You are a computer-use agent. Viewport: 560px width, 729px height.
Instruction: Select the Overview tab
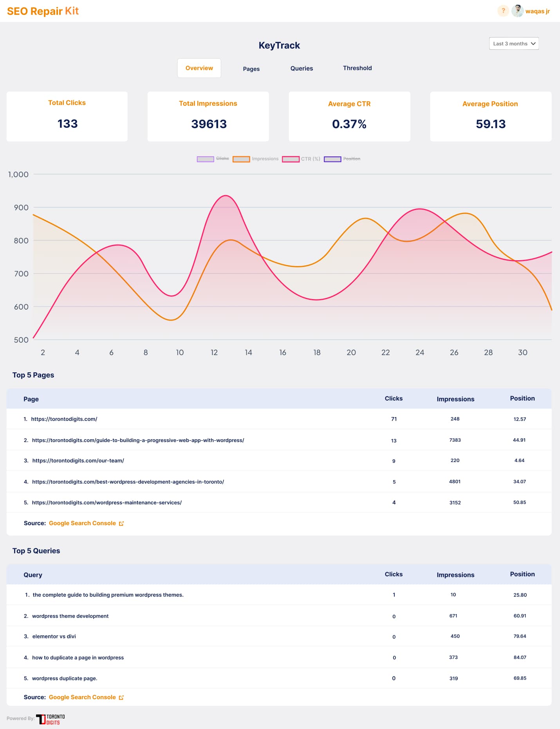pyautogui.click(x=199, y=68)
